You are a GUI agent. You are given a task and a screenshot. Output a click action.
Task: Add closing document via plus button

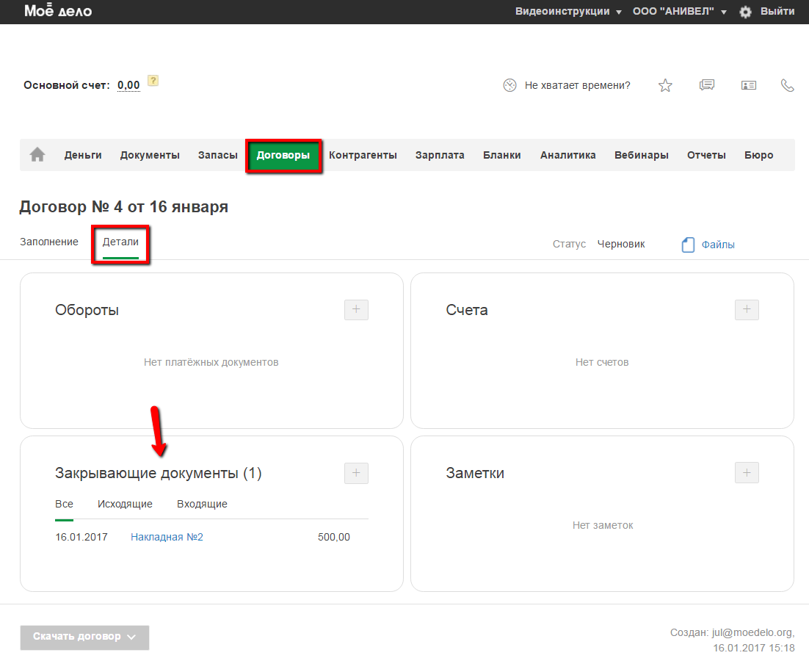click(356, 473)
